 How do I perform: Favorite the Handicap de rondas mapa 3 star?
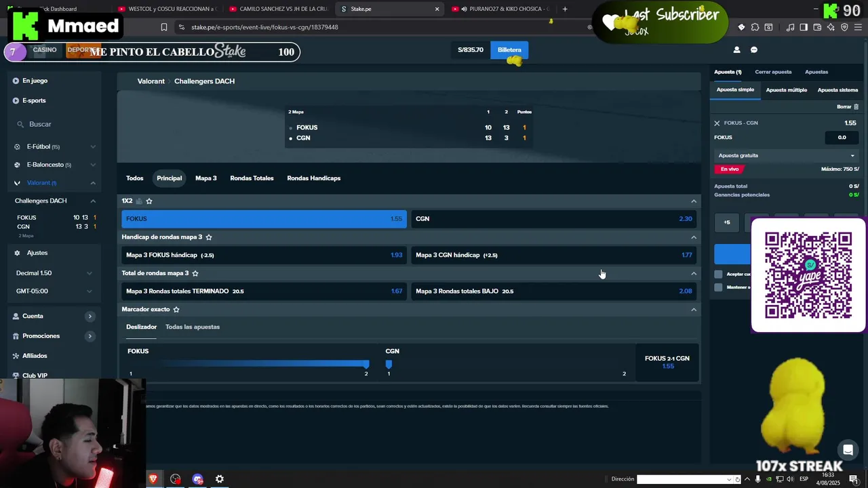pyautogui.click(x=209, y=237)
